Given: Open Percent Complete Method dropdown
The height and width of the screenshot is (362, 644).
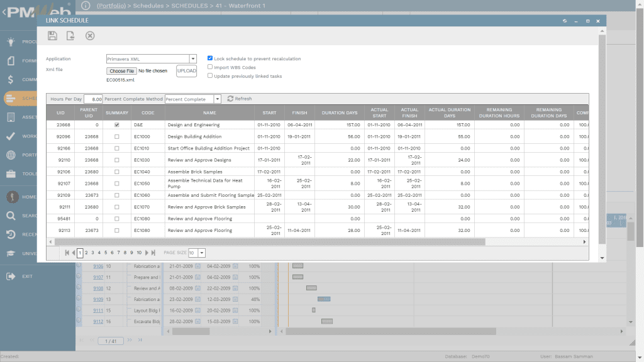Looking at the screenshot, I should click(217, 99).
